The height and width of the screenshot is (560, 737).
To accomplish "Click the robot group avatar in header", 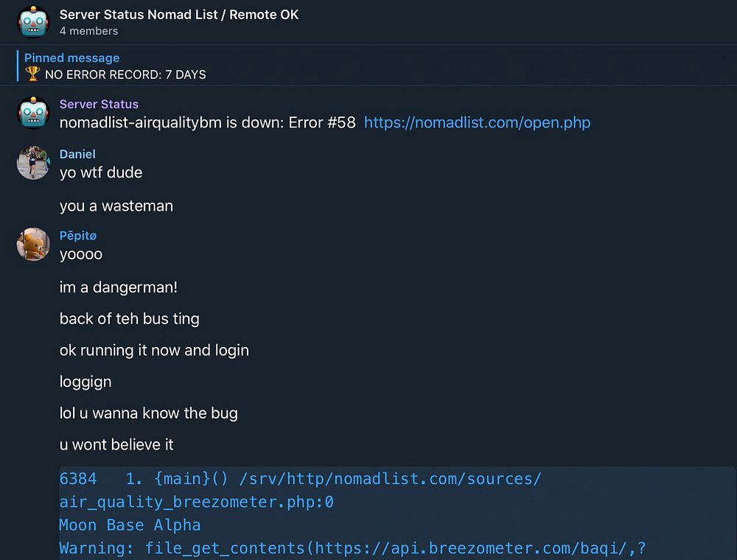I will tap(33, 22).
